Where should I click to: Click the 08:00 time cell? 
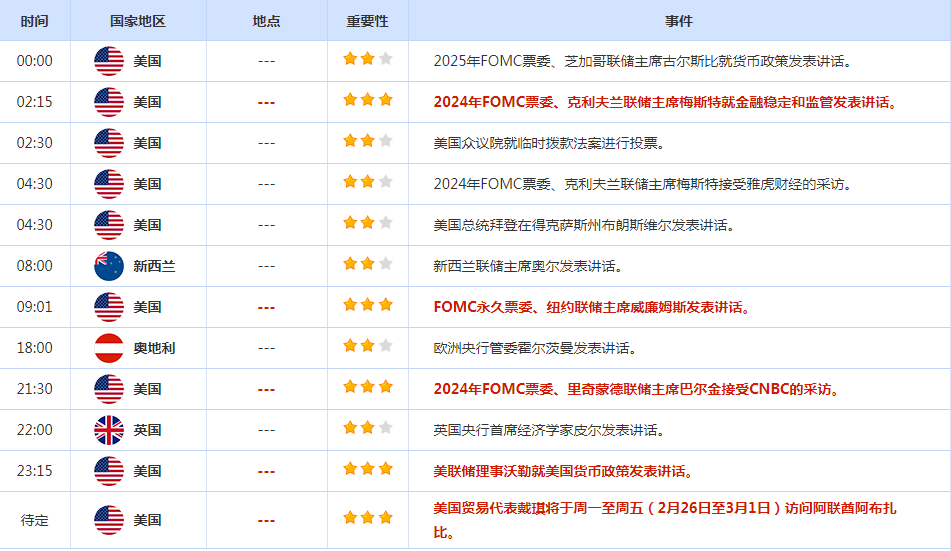pyautogui.click(x=35, y=266)
